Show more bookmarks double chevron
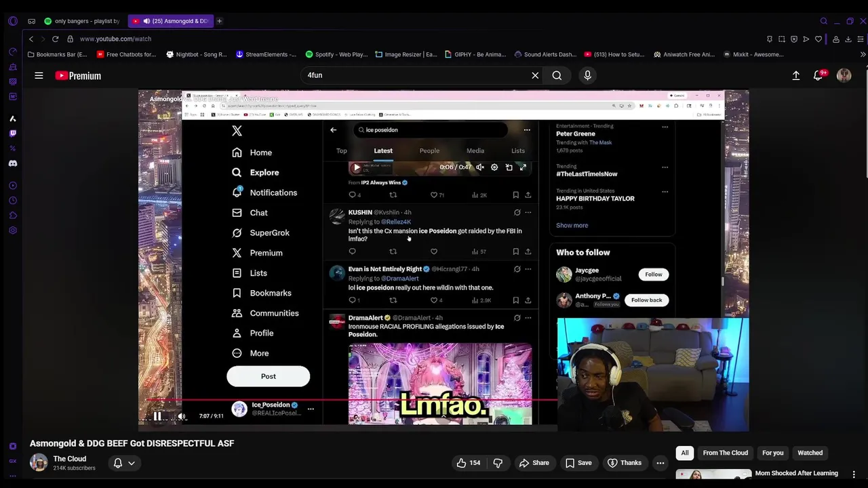The width and height of the screenshot is (868, 488). (x=863, y=54)
